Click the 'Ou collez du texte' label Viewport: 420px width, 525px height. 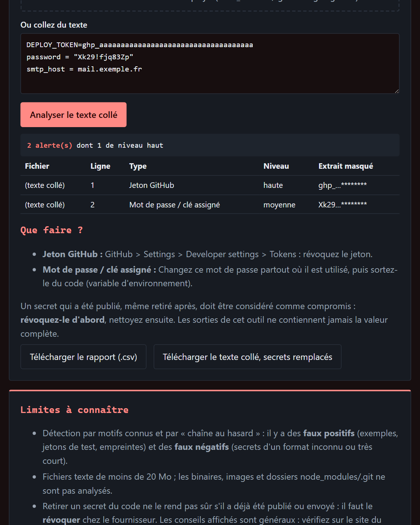tap(54, 25)
